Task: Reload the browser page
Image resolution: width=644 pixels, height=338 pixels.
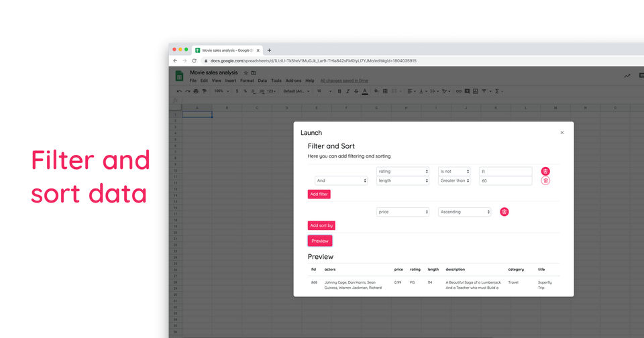Action: click(x=195, y=61)
